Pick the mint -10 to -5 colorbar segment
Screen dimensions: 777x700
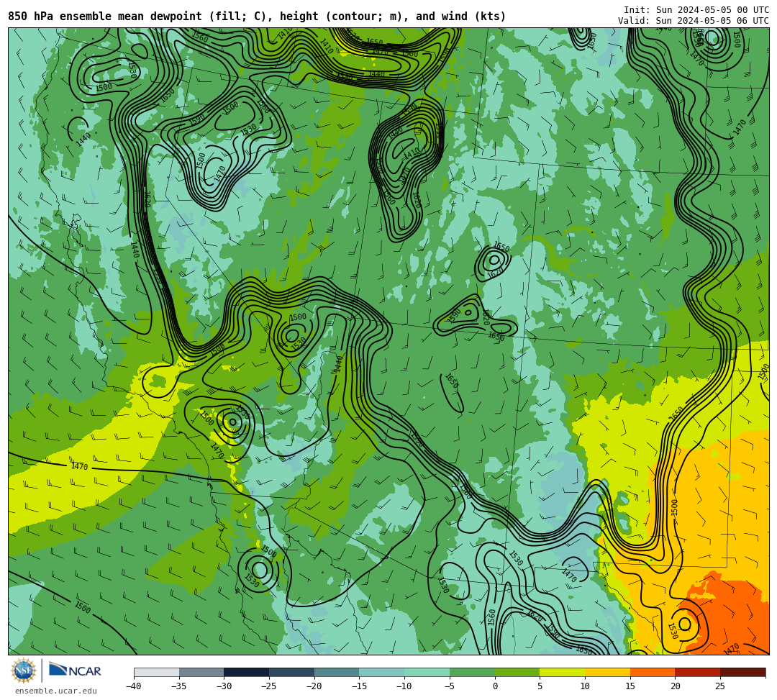tap(427, 672)
